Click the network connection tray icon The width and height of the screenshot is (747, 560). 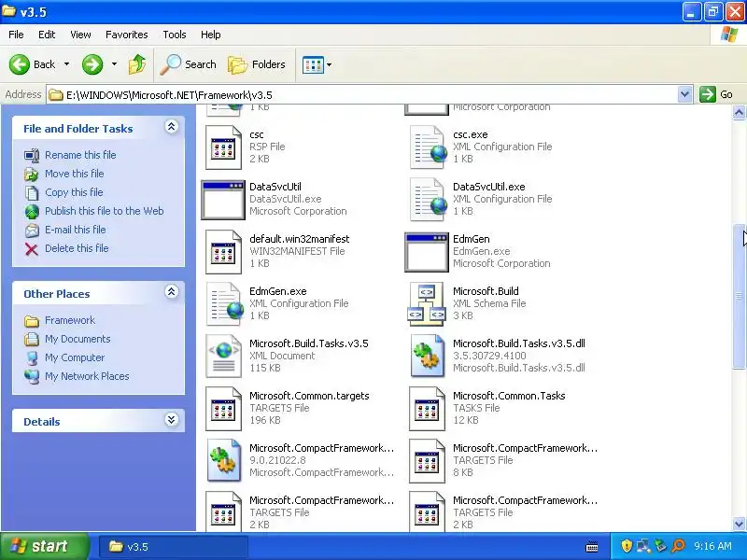tap(643, 546)
